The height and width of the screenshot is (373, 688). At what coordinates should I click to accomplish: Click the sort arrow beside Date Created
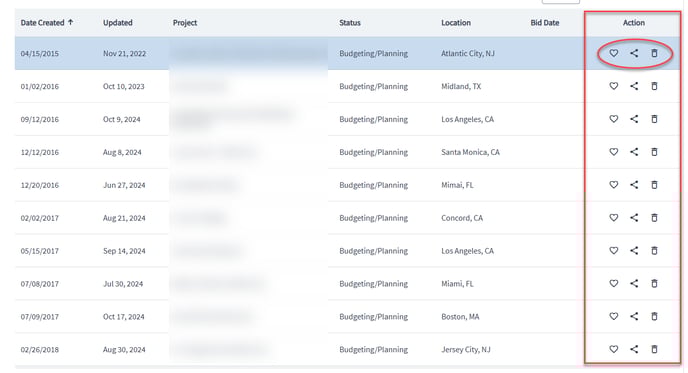70,22
